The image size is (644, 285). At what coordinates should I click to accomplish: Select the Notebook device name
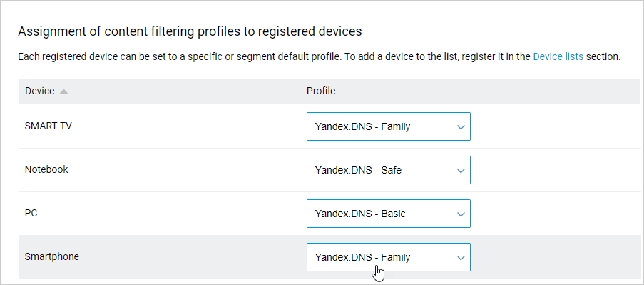[46, 169]
